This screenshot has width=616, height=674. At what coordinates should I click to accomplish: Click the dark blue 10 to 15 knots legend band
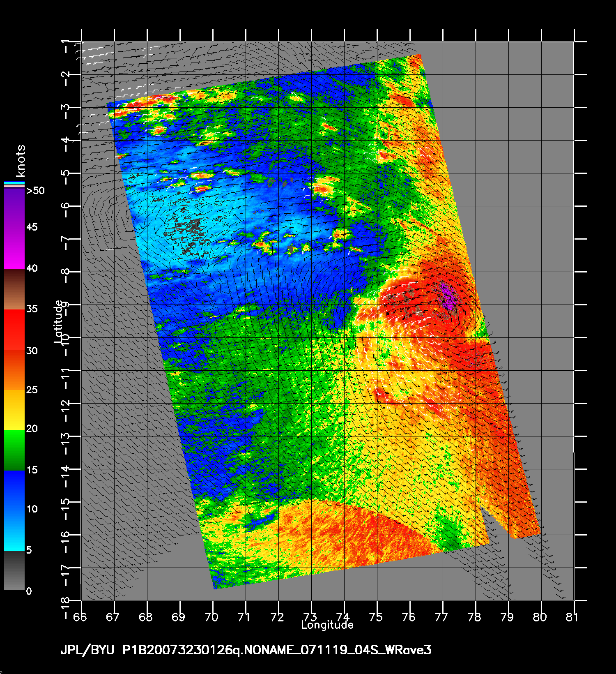click(x=14, y=490)
